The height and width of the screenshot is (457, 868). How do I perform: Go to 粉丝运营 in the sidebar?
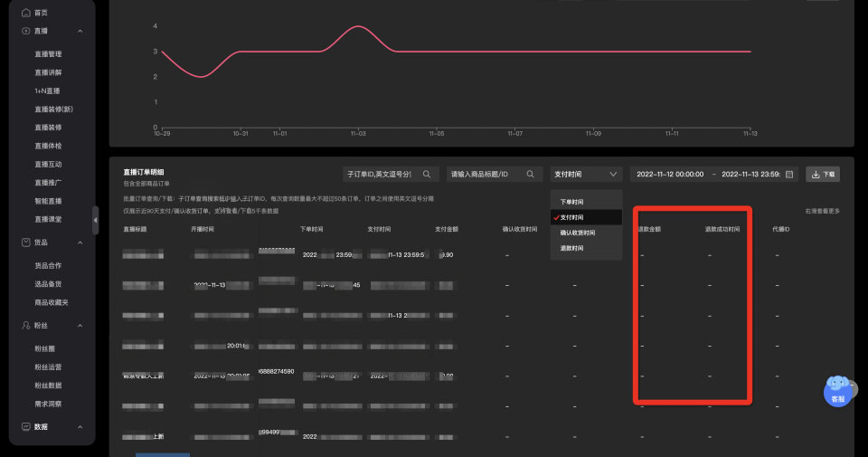point(48,367)
